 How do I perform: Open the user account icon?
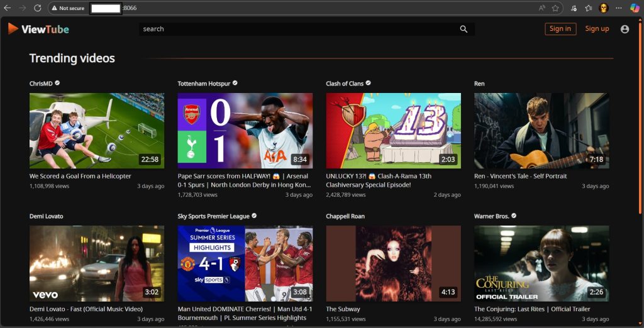click(x=625, y=29)
